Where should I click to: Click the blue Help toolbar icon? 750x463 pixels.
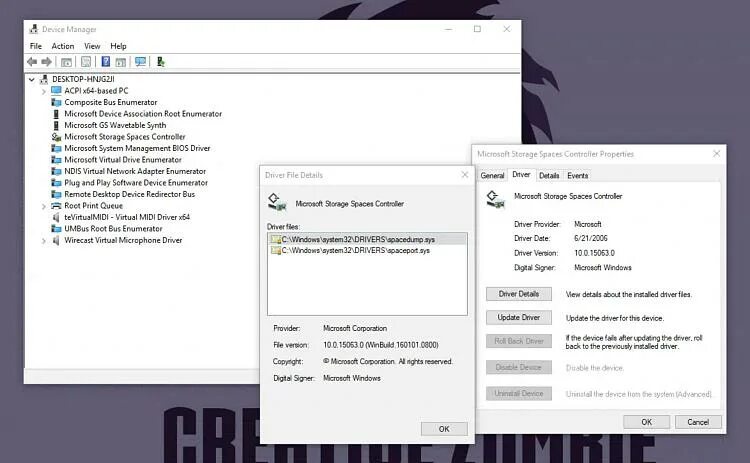pyautogui.click(x=106, y=62)
